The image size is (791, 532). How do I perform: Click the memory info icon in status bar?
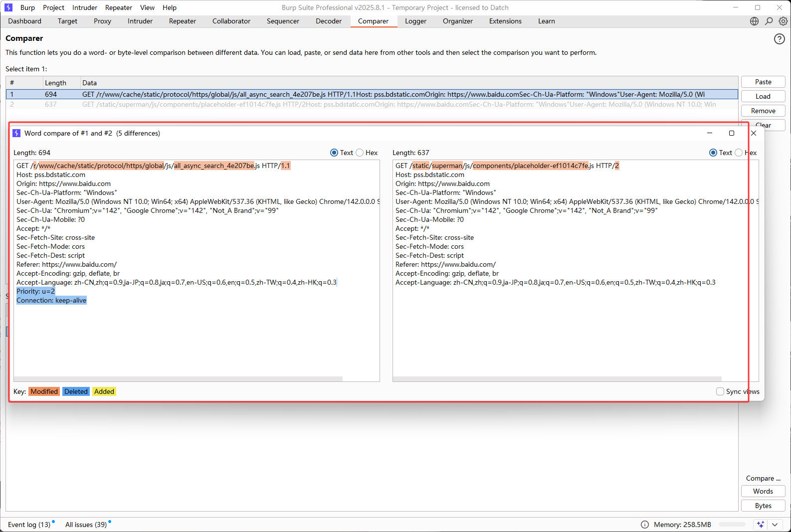[645, 525]
